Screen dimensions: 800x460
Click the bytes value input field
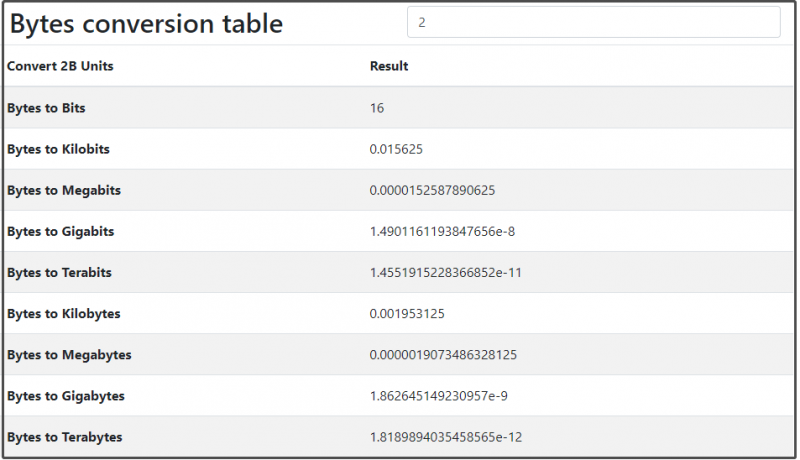coord(593,22)
